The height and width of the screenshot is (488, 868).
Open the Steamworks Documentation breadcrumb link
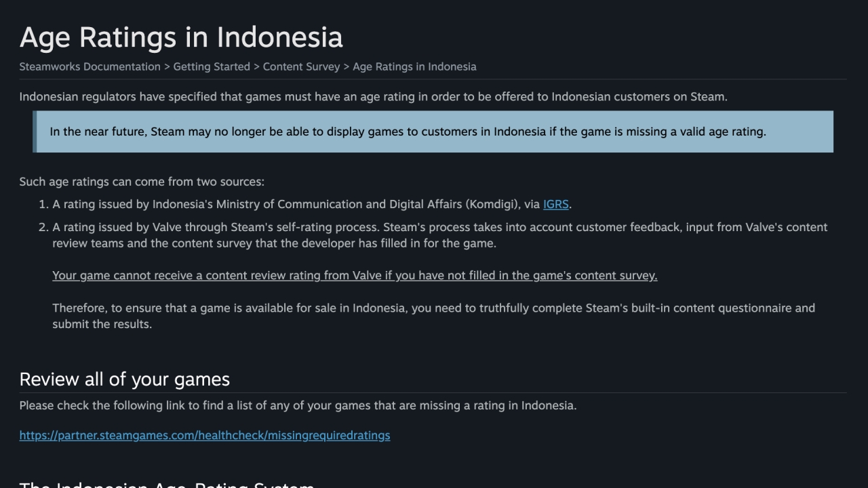pyautogui.click(x=90, y=66)
